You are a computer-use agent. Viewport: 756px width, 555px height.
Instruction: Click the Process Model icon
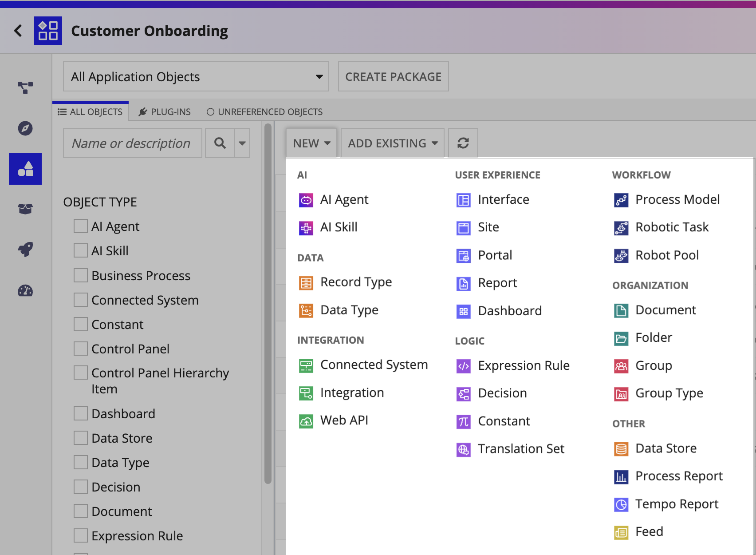[621, 200]
